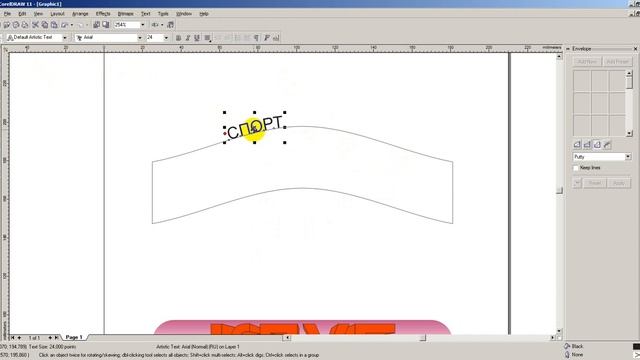This screenshot has width=640, height=360.
Task: Open the Layout menu
Action: point(57,14)
